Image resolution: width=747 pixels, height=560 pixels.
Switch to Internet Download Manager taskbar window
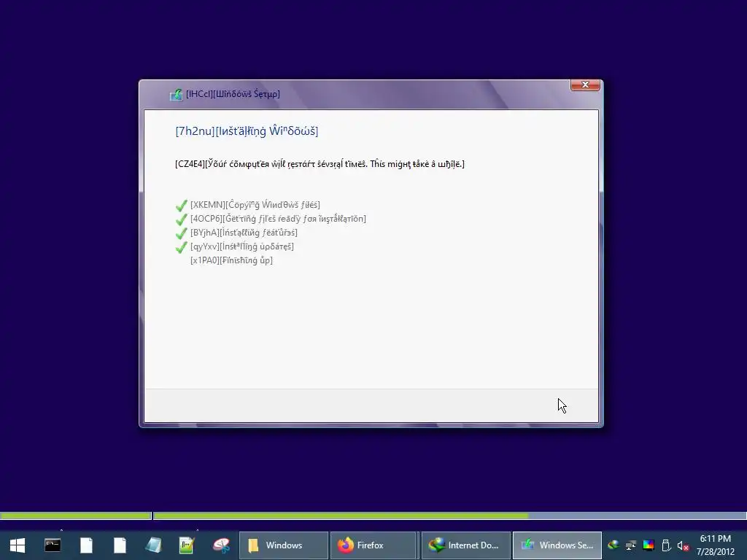click(x=466, y=545)
